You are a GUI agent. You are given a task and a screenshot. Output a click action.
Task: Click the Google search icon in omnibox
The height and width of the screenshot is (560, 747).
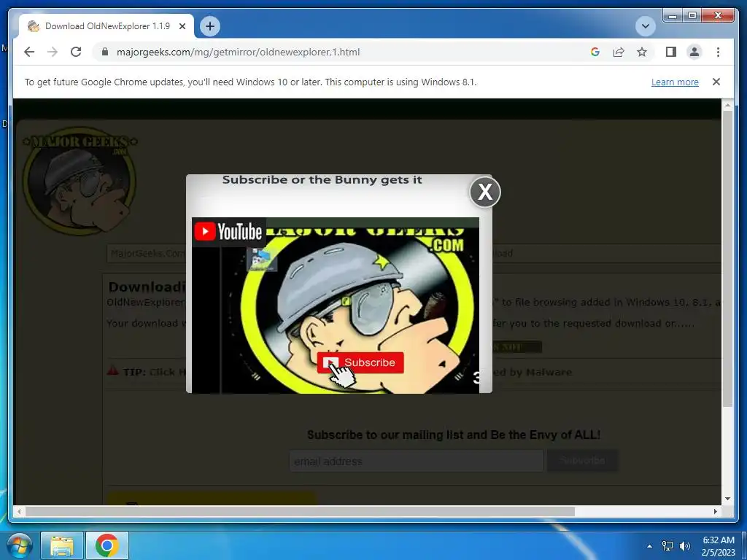595,52
